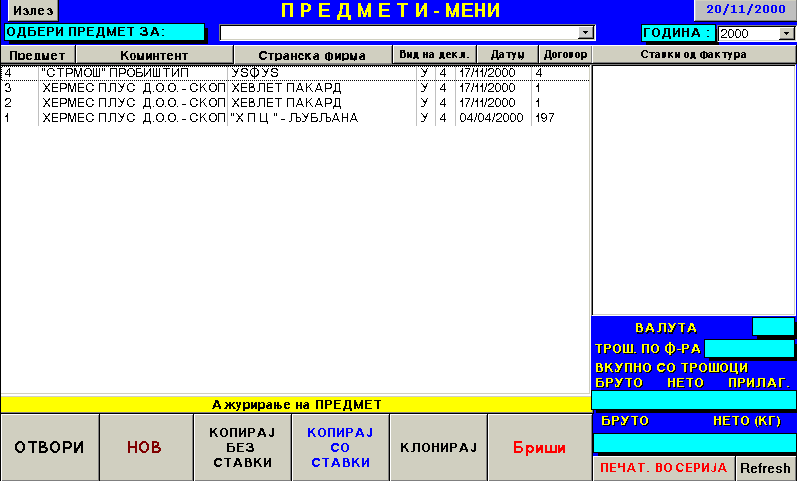The width and height of the screenshot is (797, 481).
Task: Click the ТРОШ. ПО Ф-РА input field
Action: pyautogui.click(x=749, y=348)
